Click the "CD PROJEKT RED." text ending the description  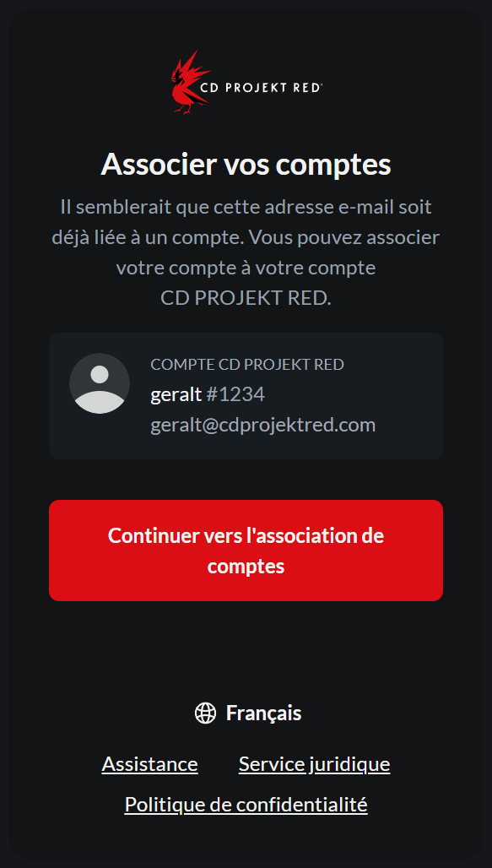(246, 298)
